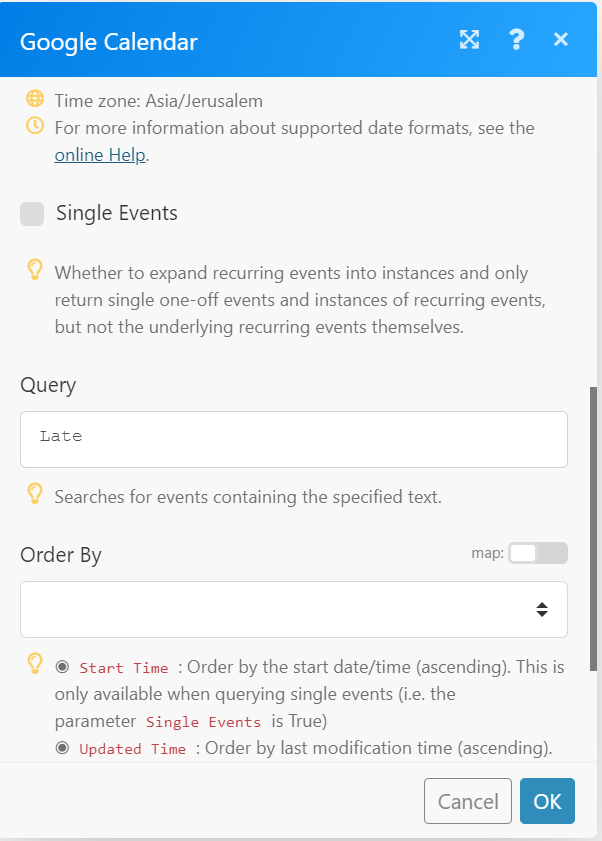
Task: Click the Cancel button
Action: tap(468, 801)
